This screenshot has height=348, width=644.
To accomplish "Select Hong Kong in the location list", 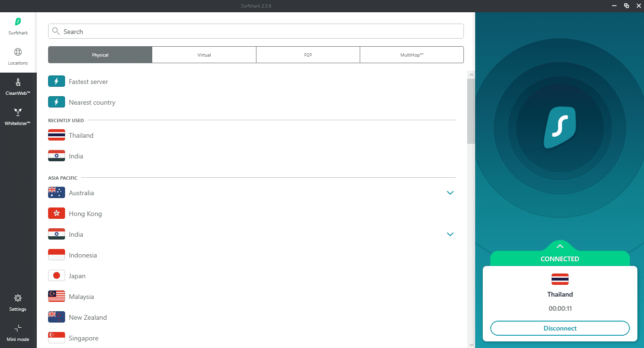I will [x=252, y=214].
